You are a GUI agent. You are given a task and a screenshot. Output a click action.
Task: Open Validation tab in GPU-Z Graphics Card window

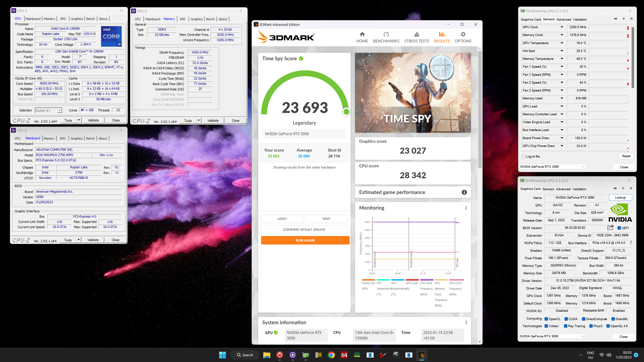click(579, 189)
